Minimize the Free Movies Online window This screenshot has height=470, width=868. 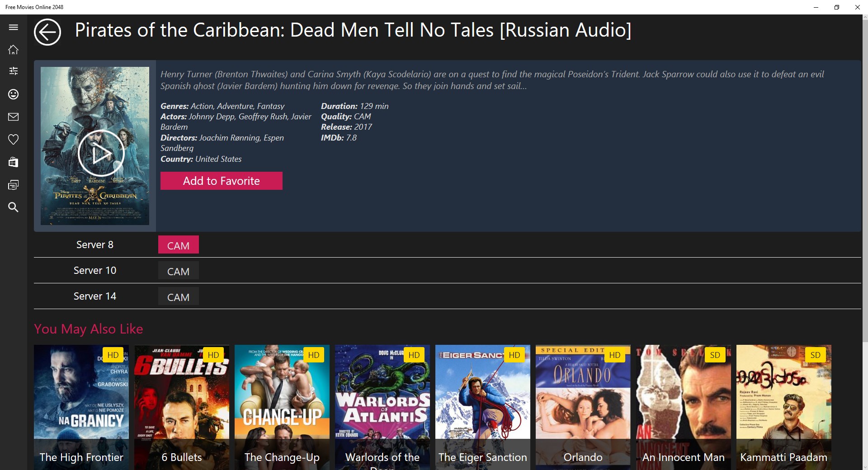pyautogui.click(x=816, y=7)
